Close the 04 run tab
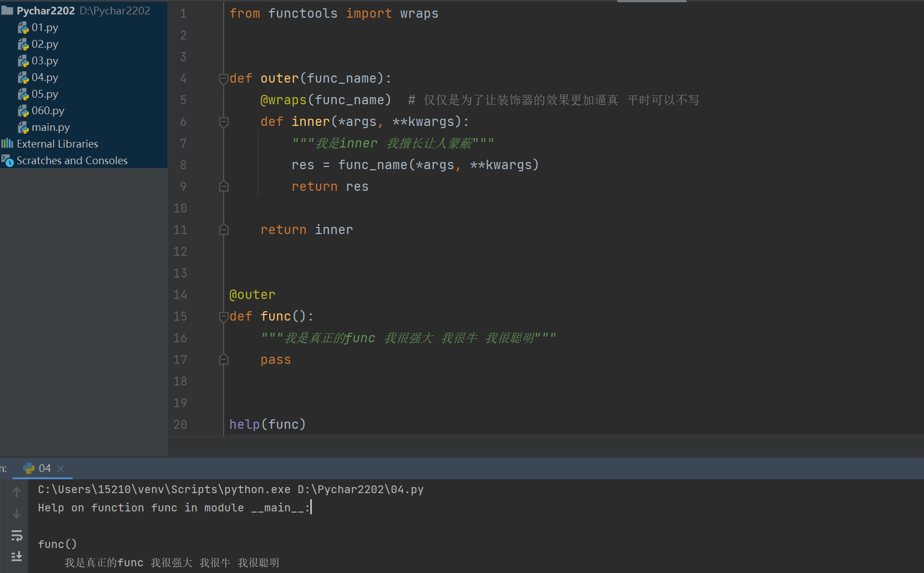924x573 pixels. 60,469
